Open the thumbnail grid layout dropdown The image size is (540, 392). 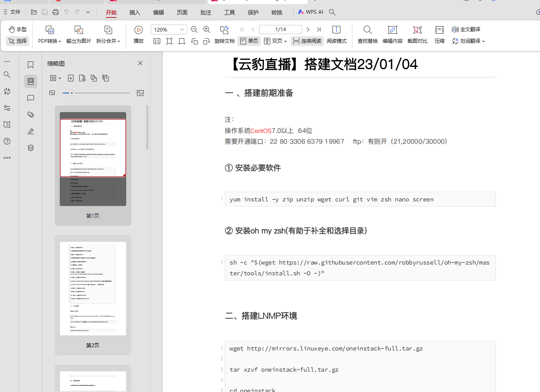[55, 78]
